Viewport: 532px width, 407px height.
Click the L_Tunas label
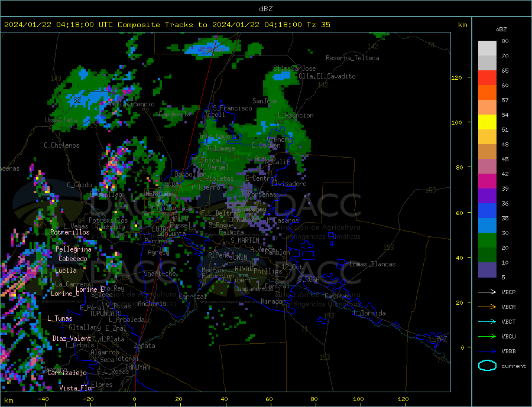point(60,318)
